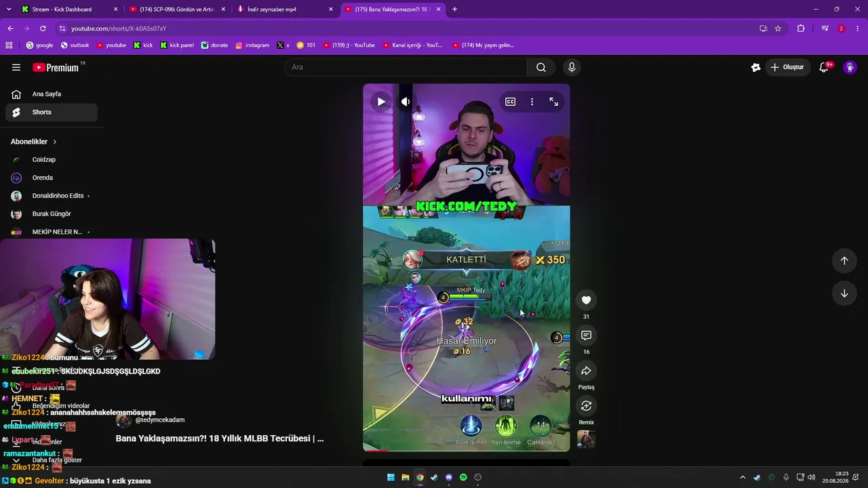This screenshot has height=488, width=868.
Task: Open a new Chrome tab
Action: [x=454, y=9]
